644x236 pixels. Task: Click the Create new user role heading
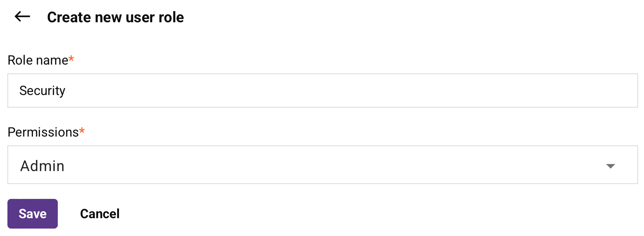pyautogui.click(x=115, y=17)
